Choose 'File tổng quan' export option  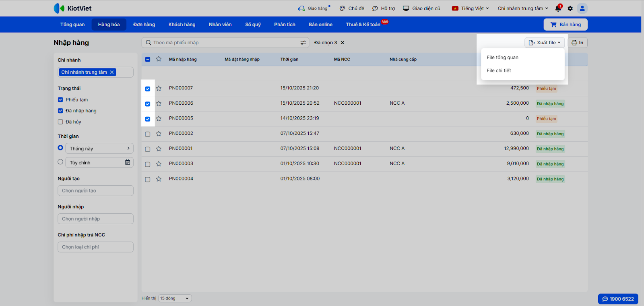(502, 58)
